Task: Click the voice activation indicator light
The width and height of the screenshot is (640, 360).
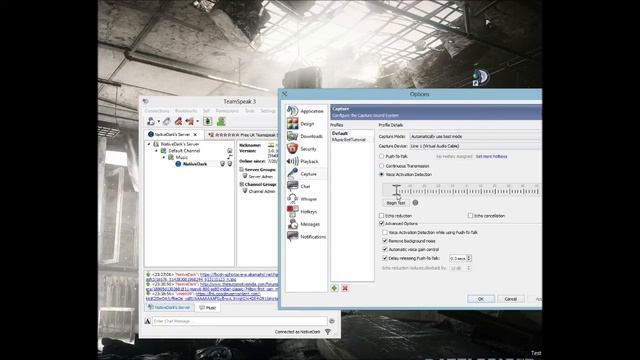Action: coord(415,202)
